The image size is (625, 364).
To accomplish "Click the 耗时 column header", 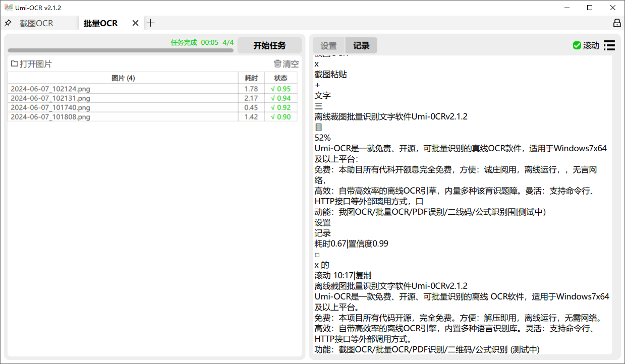I will [251, 78].
